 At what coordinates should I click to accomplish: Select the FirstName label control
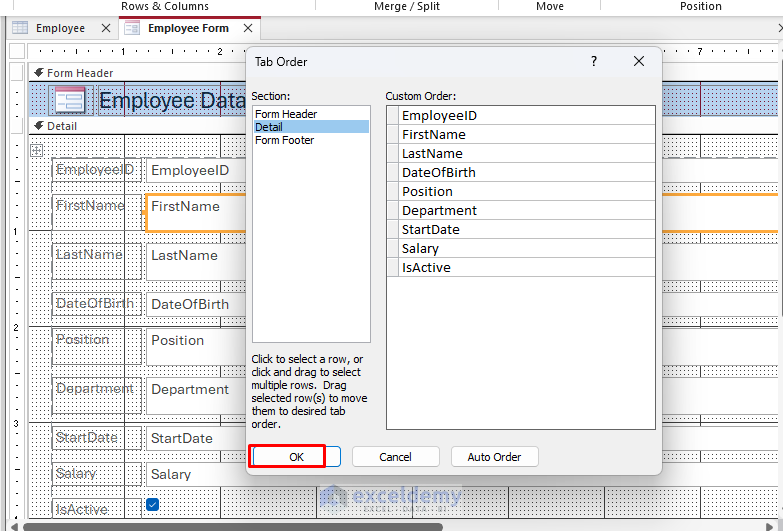[96, 212]
